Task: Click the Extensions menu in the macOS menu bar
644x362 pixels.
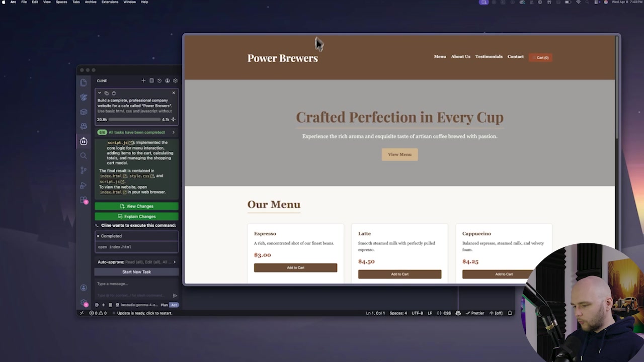Action: [110, 2]
